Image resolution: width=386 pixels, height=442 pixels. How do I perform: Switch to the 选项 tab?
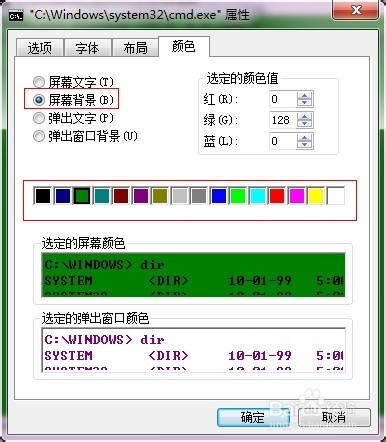point(40,48)
